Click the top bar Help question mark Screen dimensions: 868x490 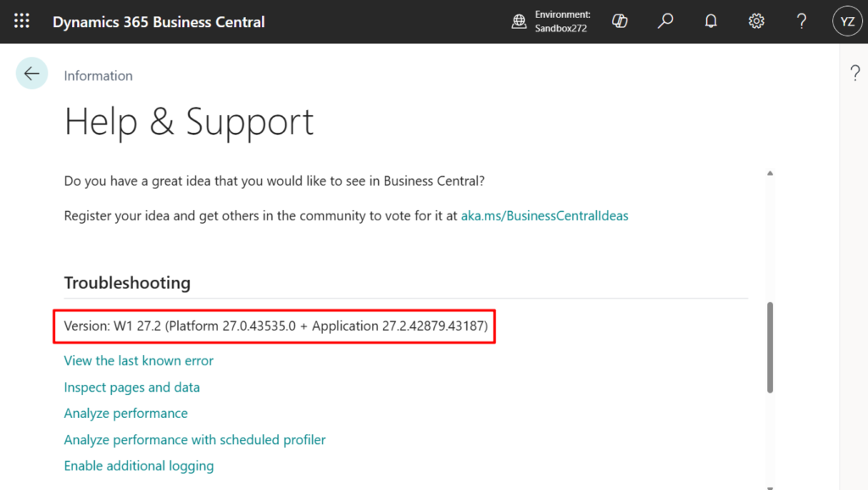coord(801,21)
